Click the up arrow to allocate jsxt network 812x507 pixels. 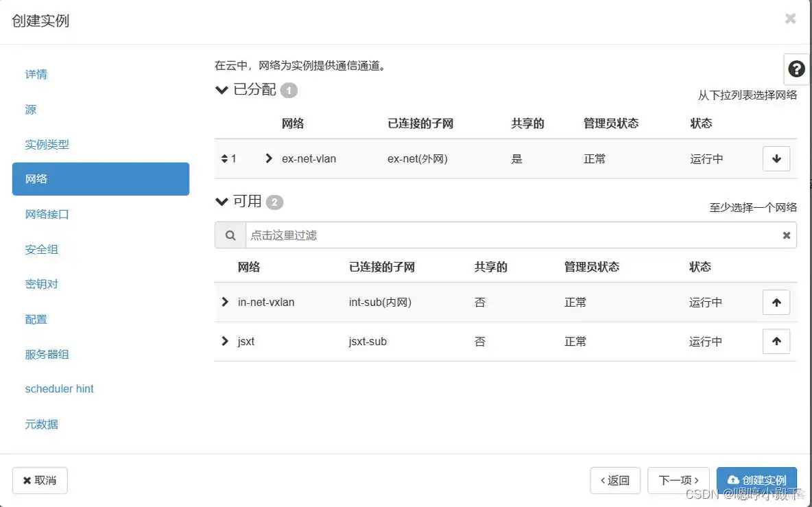776,341
